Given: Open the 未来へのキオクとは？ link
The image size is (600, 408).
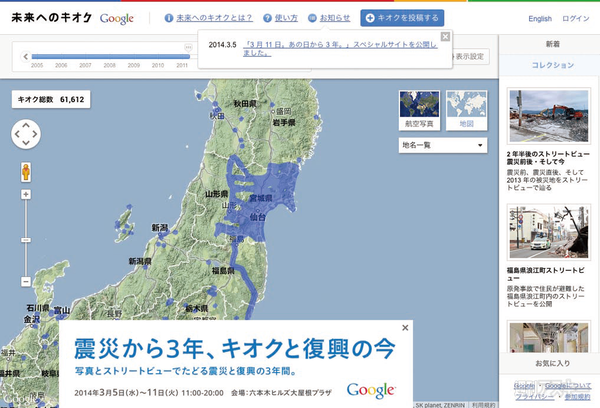Looking at the screenshot, I should point(214,18).
